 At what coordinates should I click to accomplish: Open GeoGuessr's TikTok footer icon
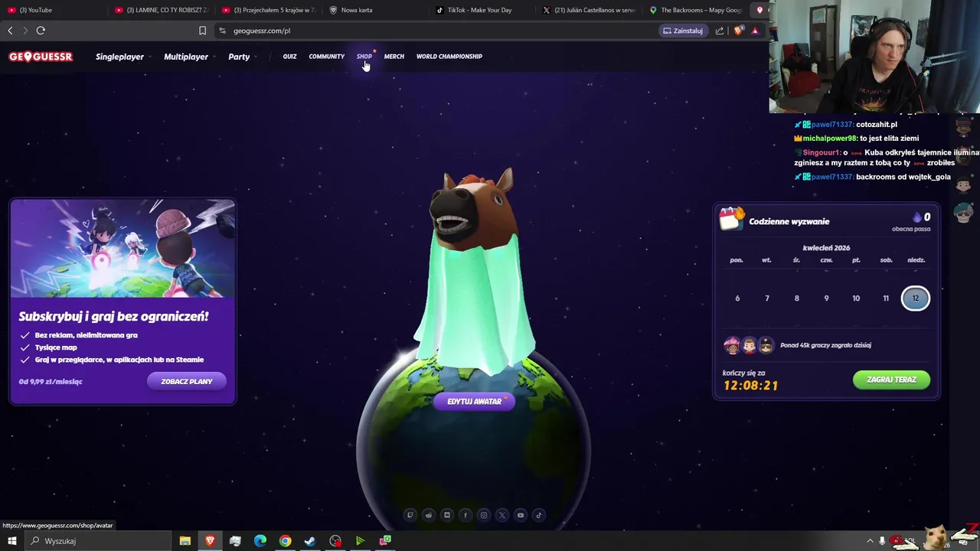pos(539,515)
